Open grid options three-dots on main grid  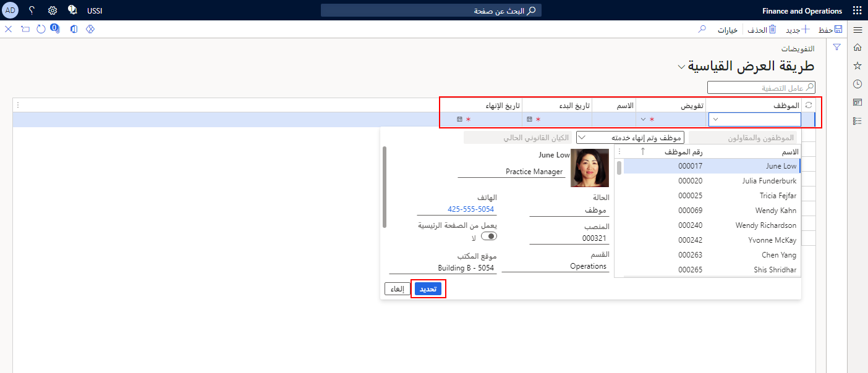[18, 106]
